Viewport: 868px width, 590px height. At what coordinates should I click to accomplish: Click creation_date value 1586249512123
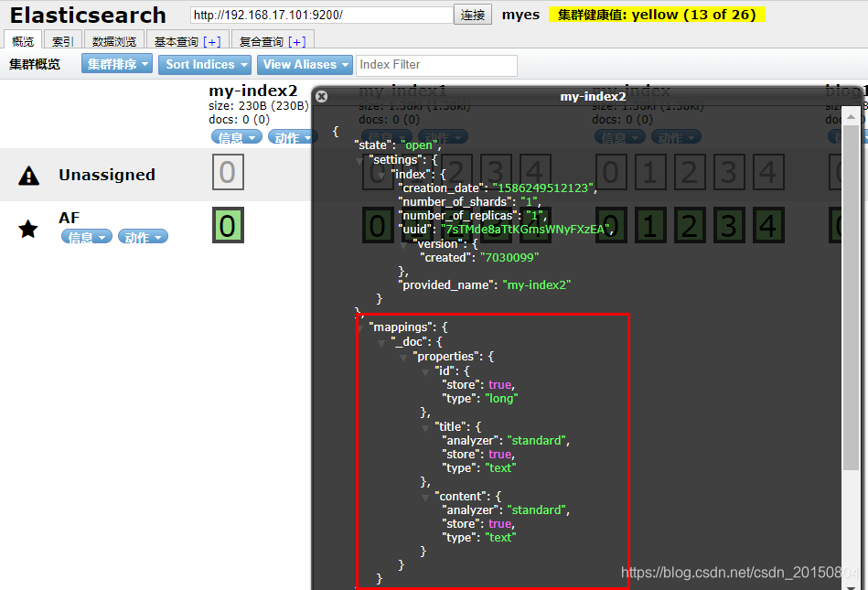543,188
